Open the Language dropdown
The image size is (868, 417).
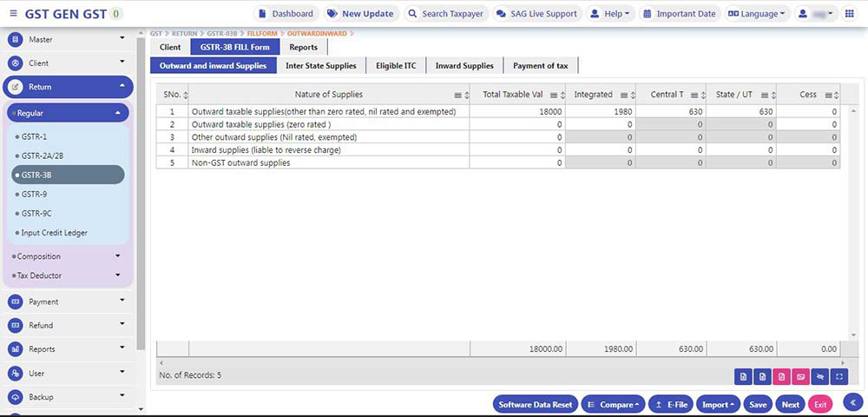[x=755, y=14]
